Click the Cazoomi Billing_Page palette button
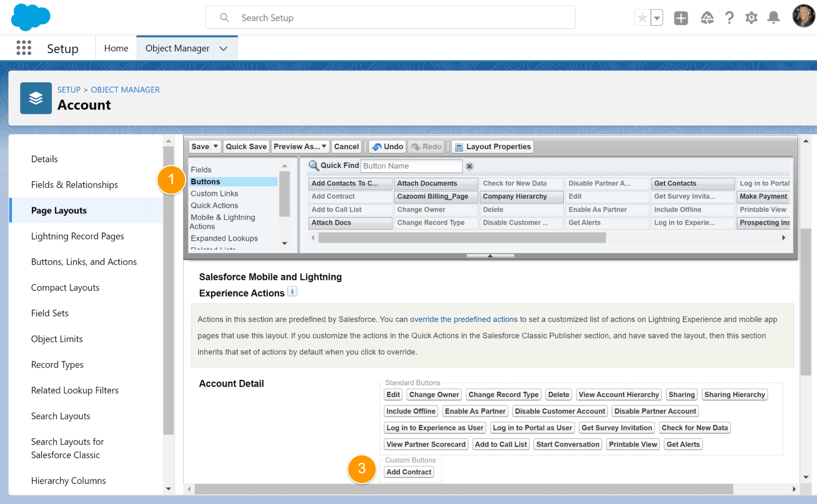Viewport: 817px width, 504px height. pos(436,197)
